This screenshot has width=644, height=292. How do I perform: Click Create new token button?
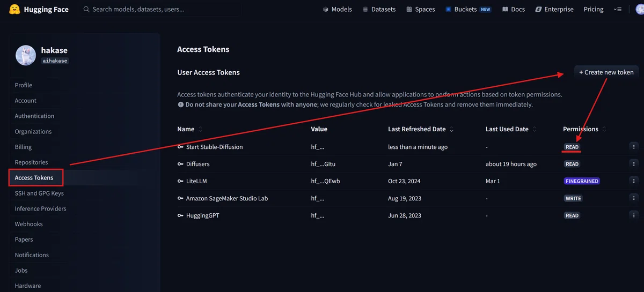coord(606,72)
